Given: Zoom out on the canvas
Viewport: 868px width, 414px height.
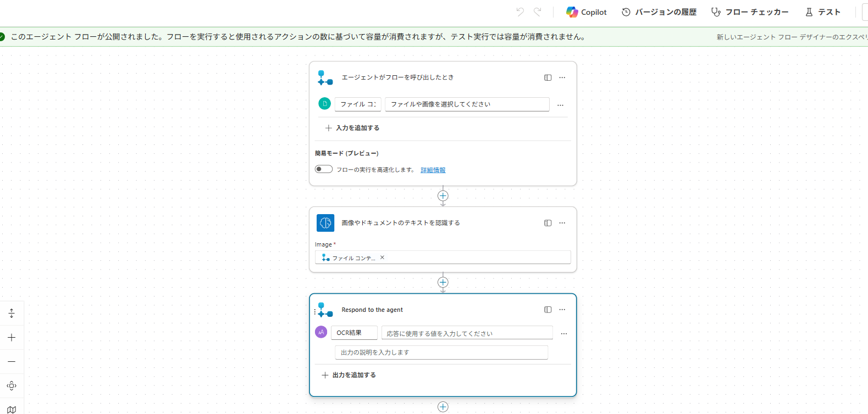Looking at the screenshot, I should point(12,362).
